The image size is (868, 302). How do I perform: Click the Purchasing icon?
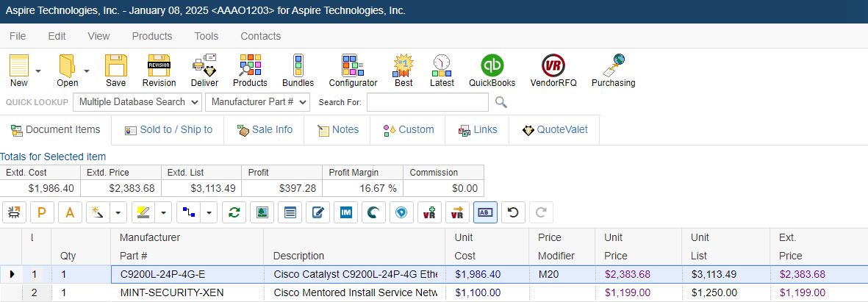pos(613,70)
